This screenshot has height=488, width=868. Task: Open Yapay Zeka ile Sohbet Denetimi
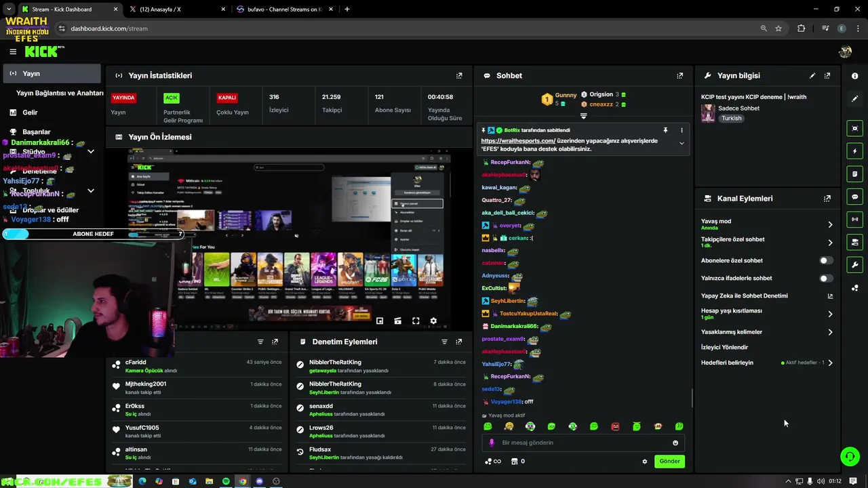pos(830,296)
